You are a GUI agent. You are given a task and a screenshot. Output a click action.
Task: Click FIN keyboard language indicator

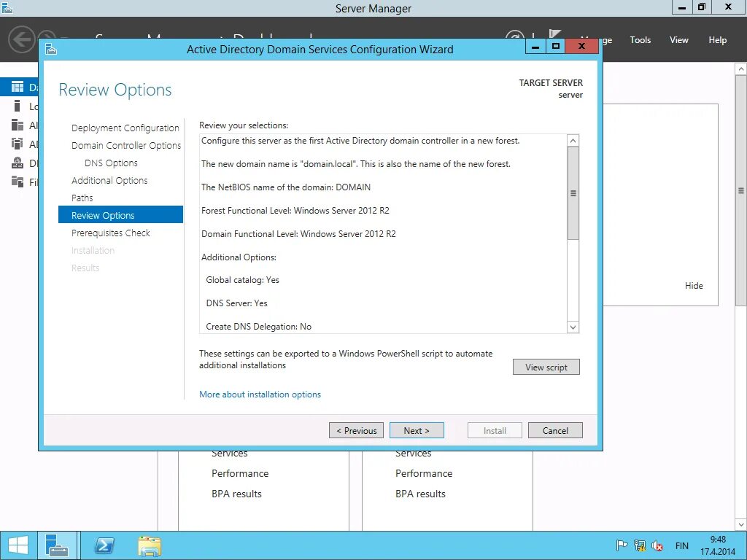[x=682, y=545]
